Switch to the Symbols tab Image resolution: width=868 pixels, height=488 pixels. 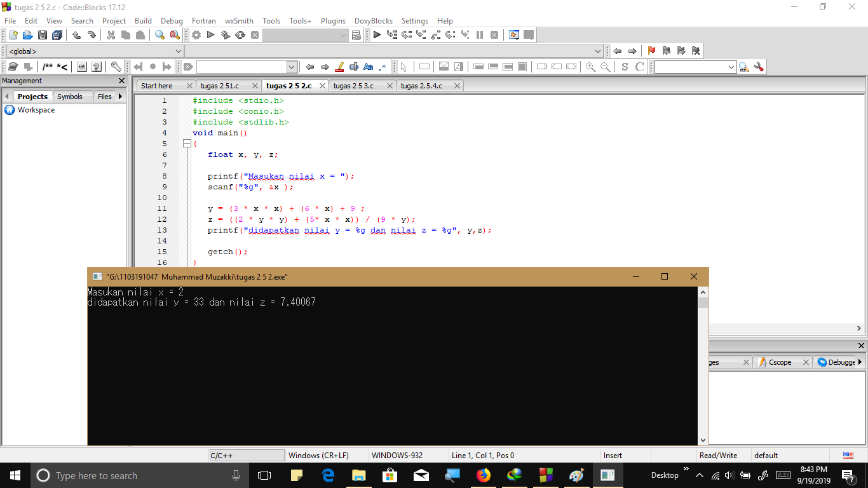(70, 97)
